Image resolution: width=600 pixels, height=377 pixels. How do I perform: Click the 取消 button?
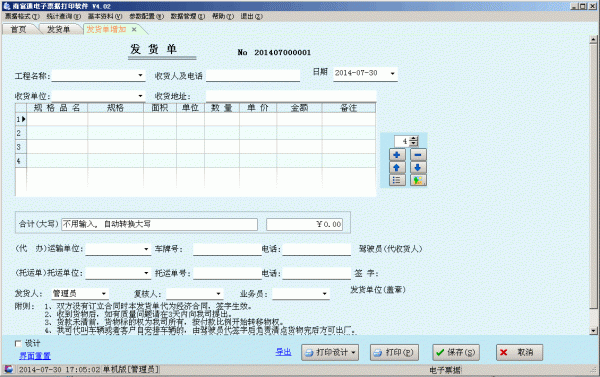[519, 353]
